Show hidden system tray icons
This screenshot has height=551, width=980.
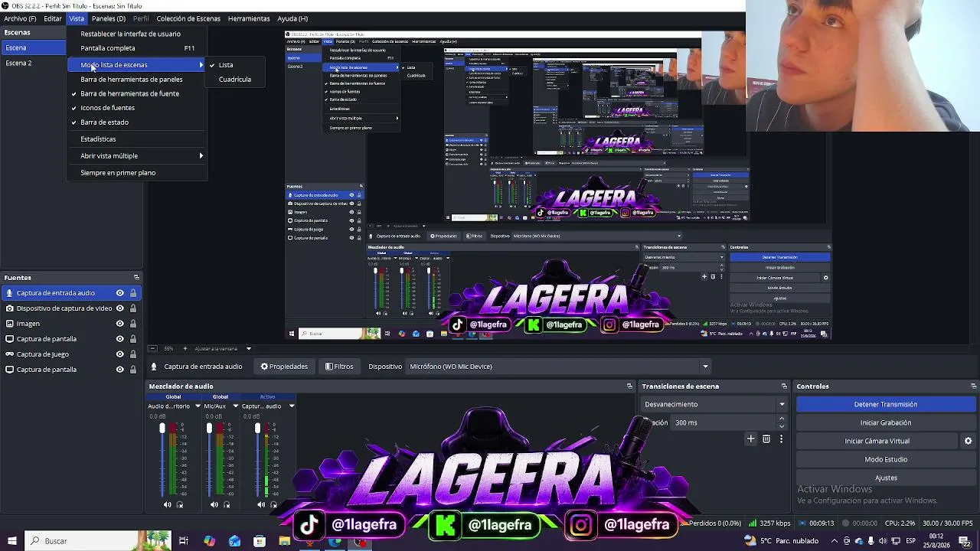coord(835,541)
